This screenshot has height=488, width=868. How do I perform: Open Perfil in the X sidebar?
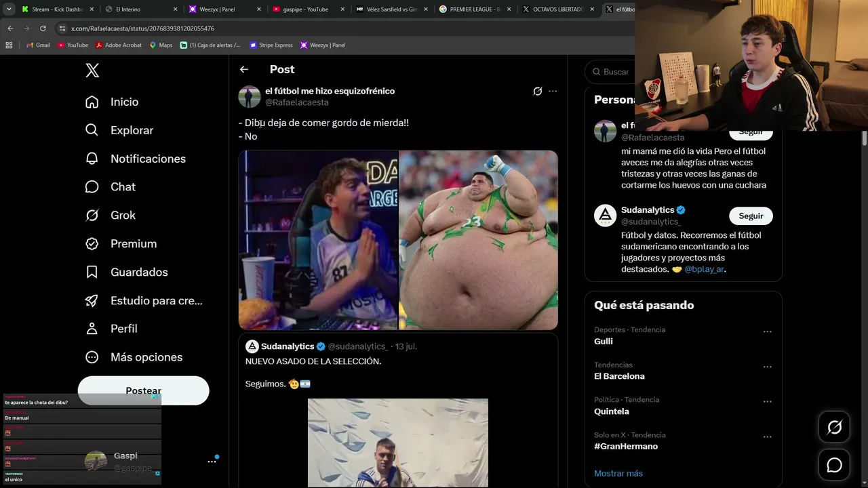111,328
